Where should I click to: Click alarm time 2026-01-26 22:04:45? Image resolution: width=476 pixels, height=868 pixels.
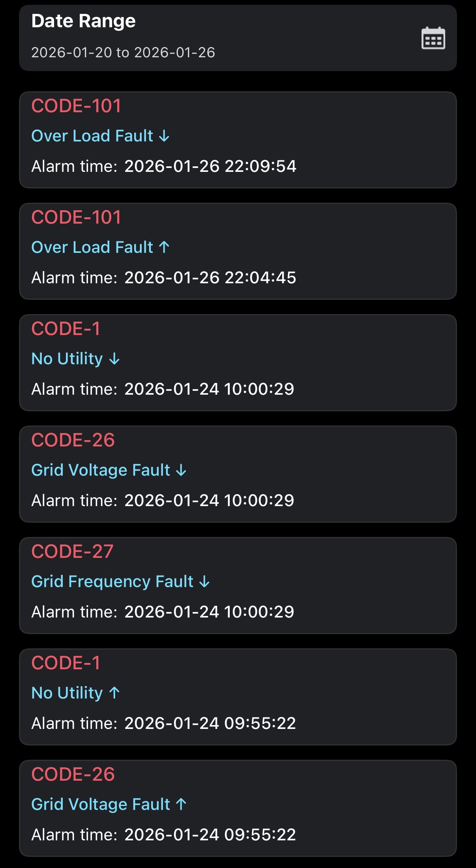210,278
